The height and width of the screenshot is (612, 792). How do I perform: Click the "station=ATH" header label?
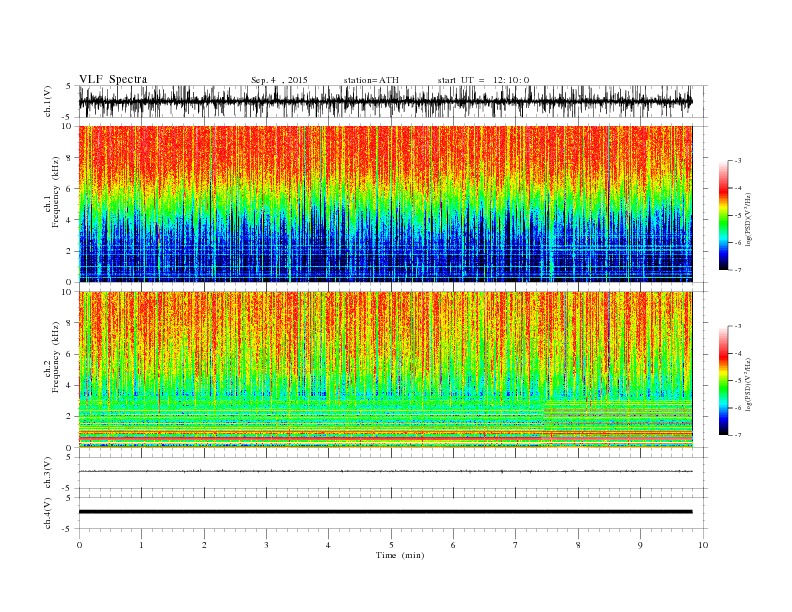coord(371,80)
